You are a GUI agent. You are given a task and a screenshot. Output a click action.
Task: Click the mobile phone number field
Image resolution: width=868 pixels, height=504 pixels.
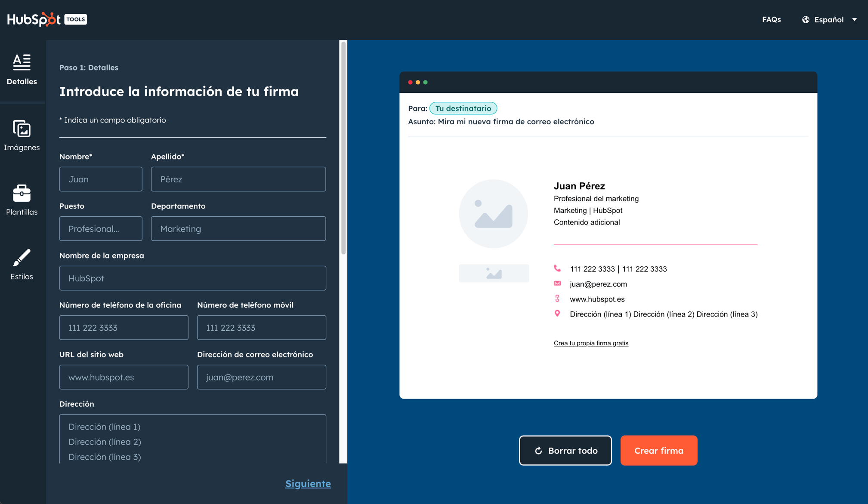262,327
